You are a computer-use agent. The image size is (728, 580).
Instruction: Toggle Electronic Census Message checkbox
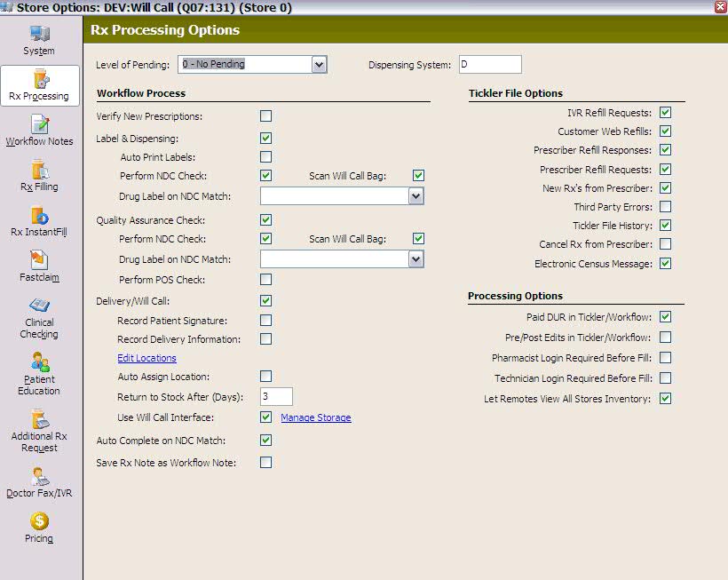point(665,263)
